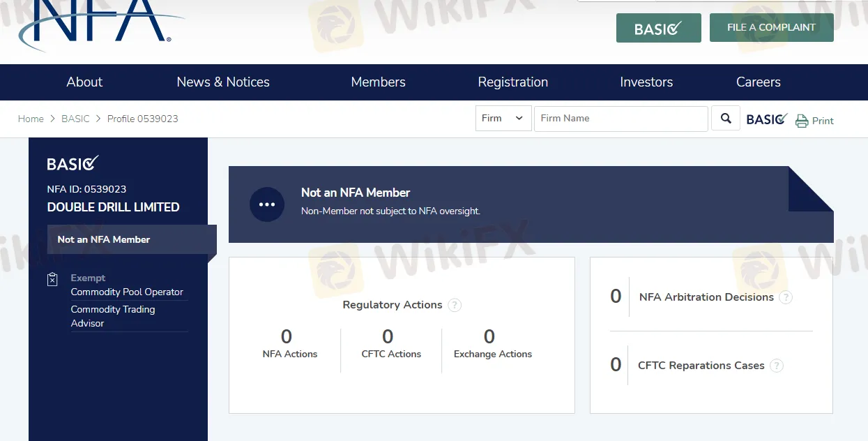
Task: Click the sidebar BASIC logo
Action: 73,163
